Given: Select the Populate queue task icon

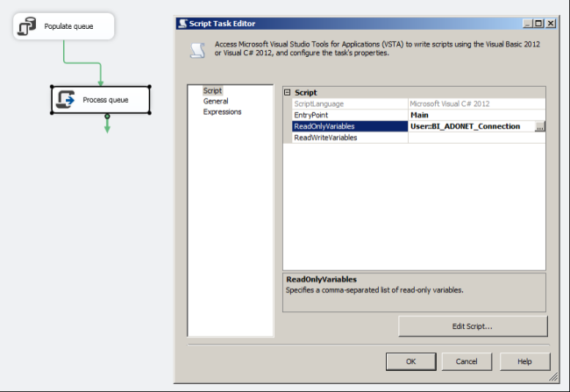Looking at the screenshot, I should [27, 26].
